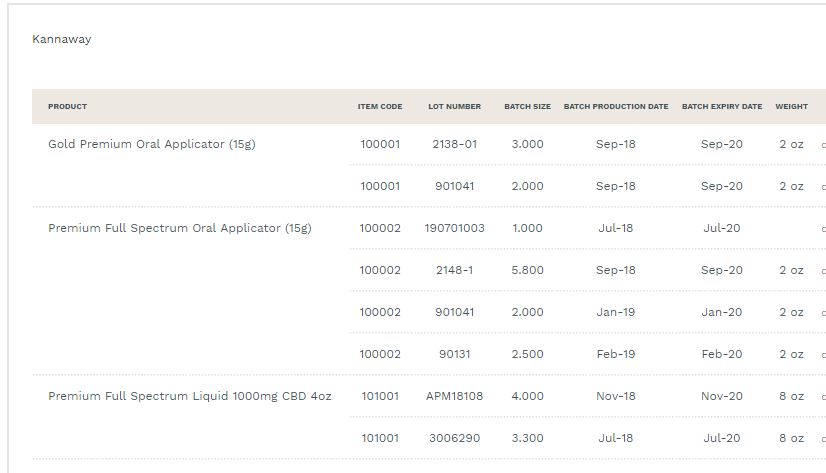Click batch size 3.300
This screenshot has width=826, height=473.
(x=527, y=438)
